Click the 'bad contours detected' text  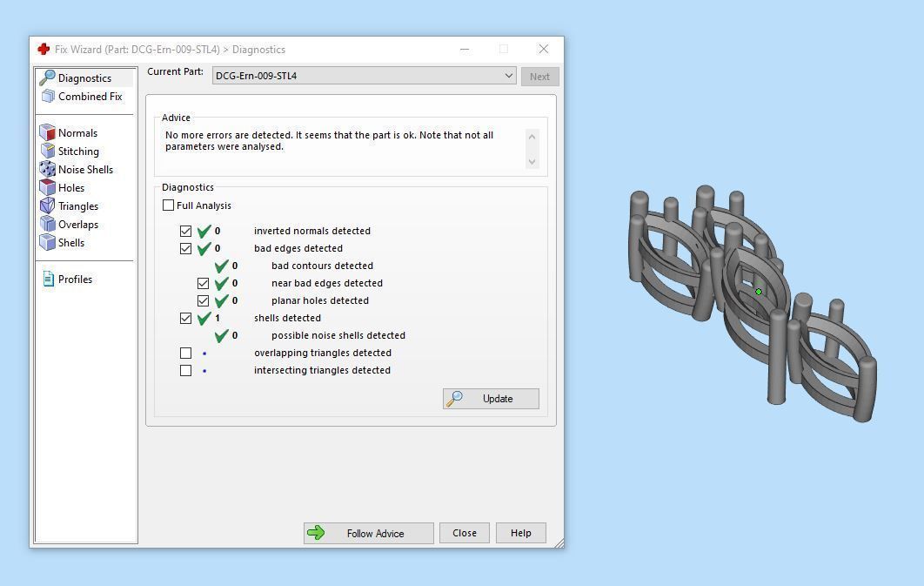click(x=322, y=266)
